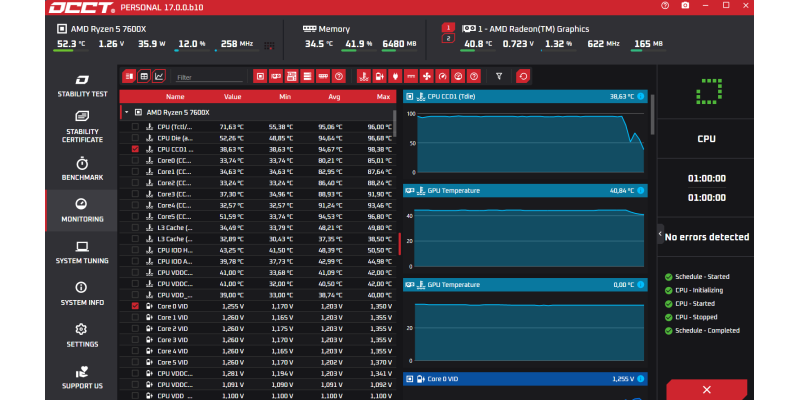Open the Stability Test section

coord(82,86)
